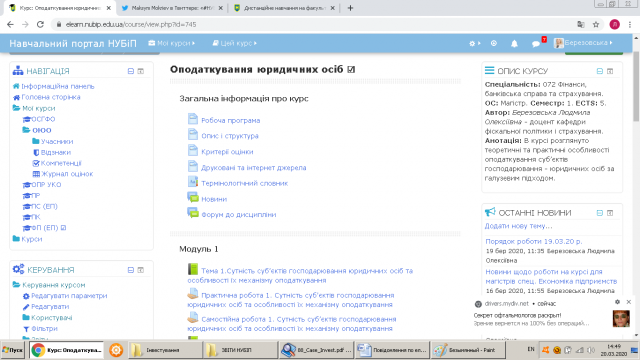
Task: Click Додати нову тему link
Action: tap(518, 226)
